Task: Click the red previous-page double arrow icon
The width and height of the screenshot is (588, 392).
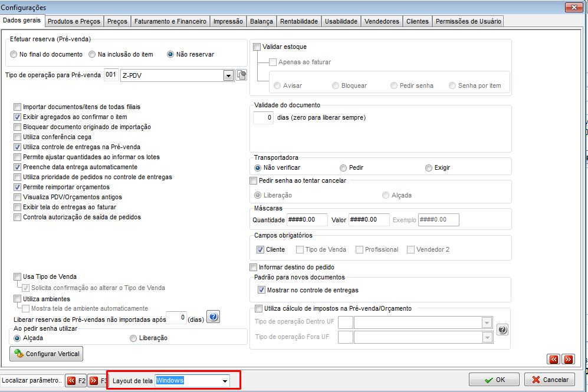Action: (554, 360)
